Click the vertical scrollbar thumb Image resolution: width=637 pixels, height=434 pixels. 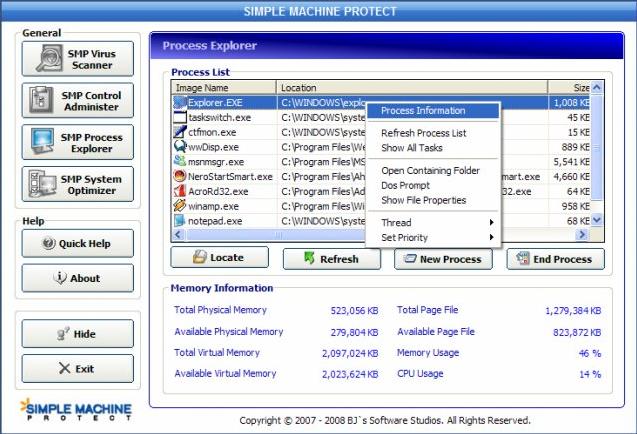coord(596,147)
